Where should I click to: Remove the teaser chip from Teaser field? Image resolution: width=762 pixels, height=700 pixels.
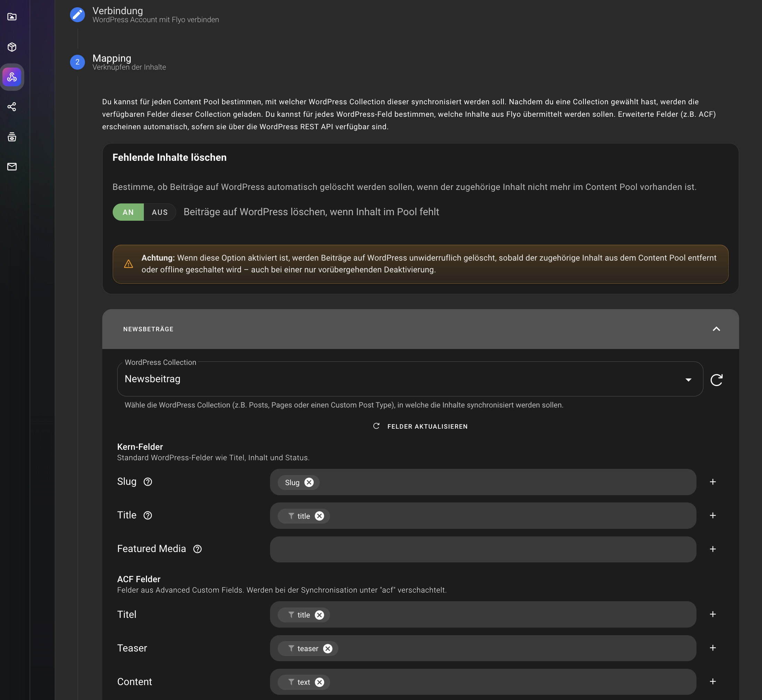[328, 648]
